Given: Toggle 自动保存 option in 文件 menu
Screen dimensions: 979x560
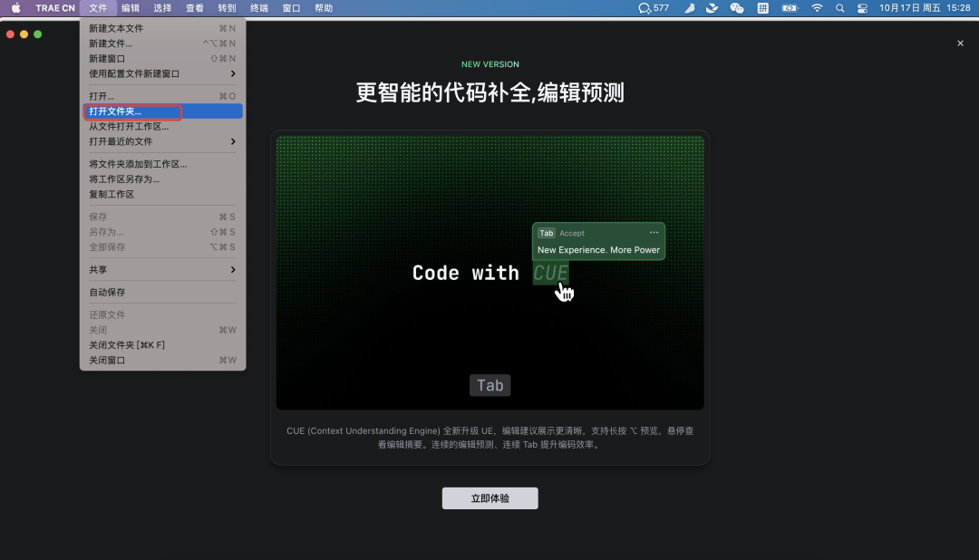Looking at the screenshot, I should [x=162, y=292].
